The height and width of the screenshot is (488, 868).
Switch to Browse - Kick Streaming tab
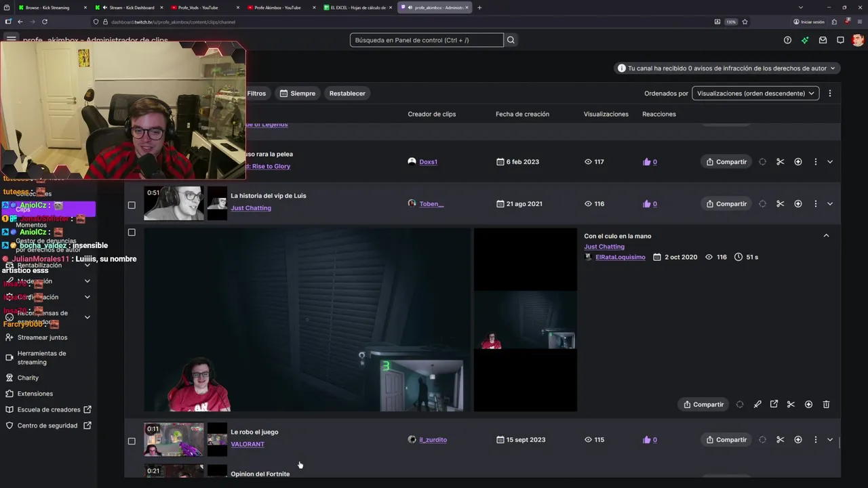point(52,7)
